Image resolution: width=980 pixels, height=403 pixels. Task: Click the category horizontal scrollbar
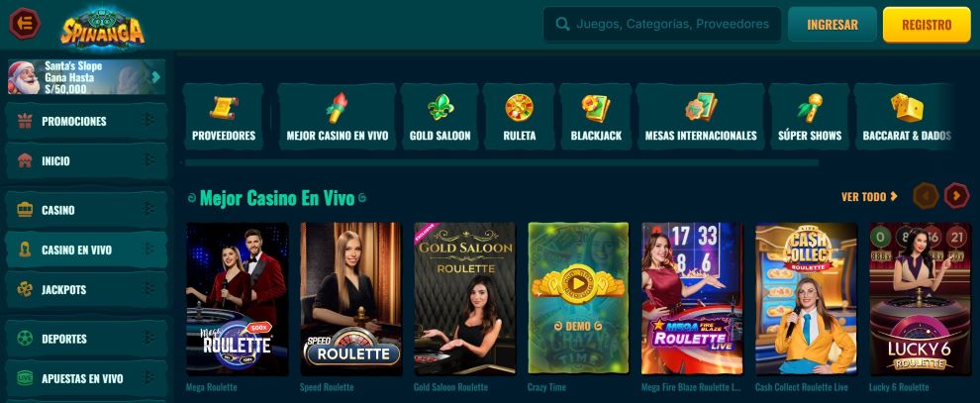click(x=502, y=162)
